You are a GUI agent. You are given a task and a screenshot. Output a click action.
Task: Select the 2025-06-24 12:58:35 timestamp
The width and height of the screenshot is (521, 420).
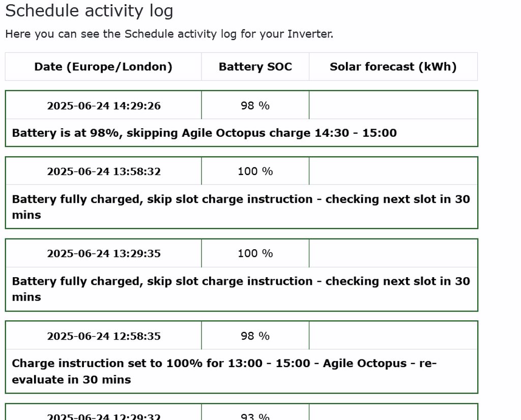[104, 336]
